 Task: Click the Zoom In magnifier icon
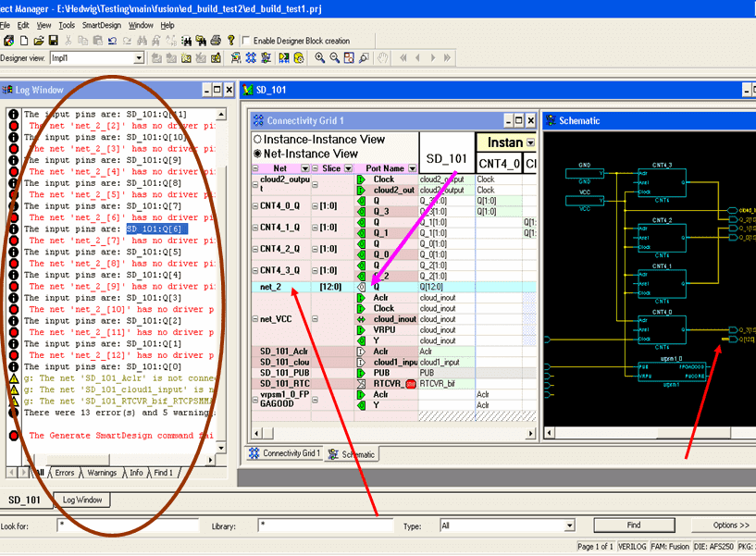coord(319,58)
